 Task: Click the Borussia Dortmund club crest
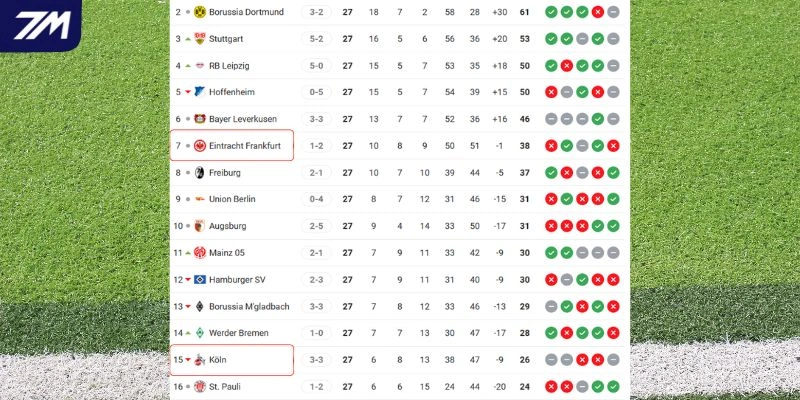199,12
